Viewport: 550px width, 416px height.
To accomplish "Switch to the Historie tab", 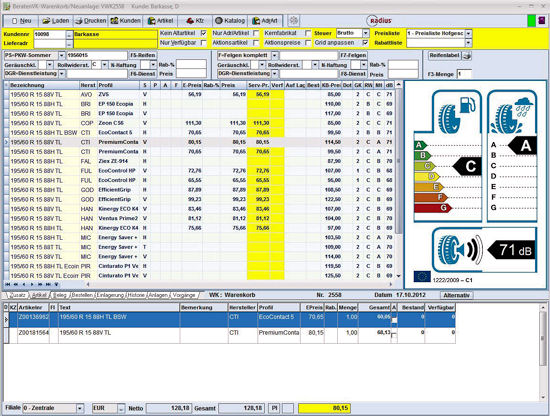I will tap(136, 295).
